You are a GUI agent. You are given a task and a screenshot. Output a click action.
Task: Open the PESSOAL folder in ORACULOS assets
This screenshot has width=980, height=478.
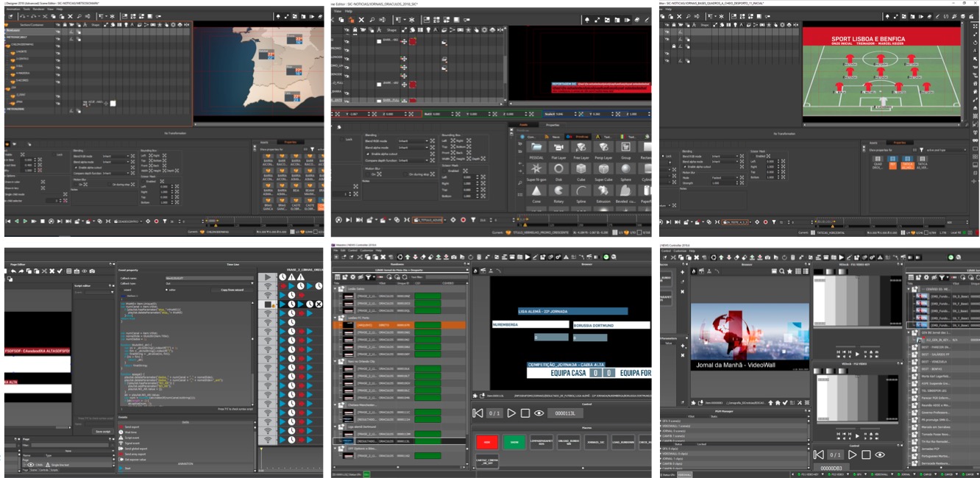536,147
